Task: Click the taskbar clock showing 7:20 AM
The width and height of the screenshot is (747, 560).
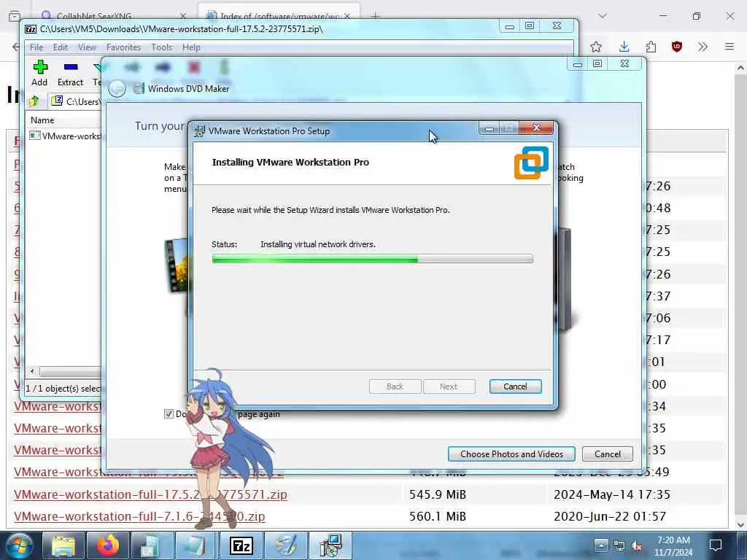Action: tap(673, 545)
